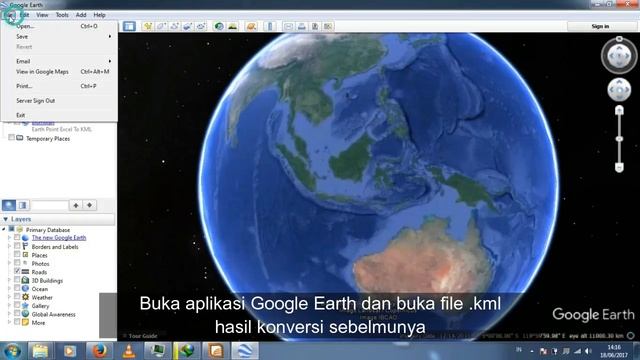640x360 pixels.
Task: Click the View in Google Maps toolbar icon
Action: click(x=328, y=26)
